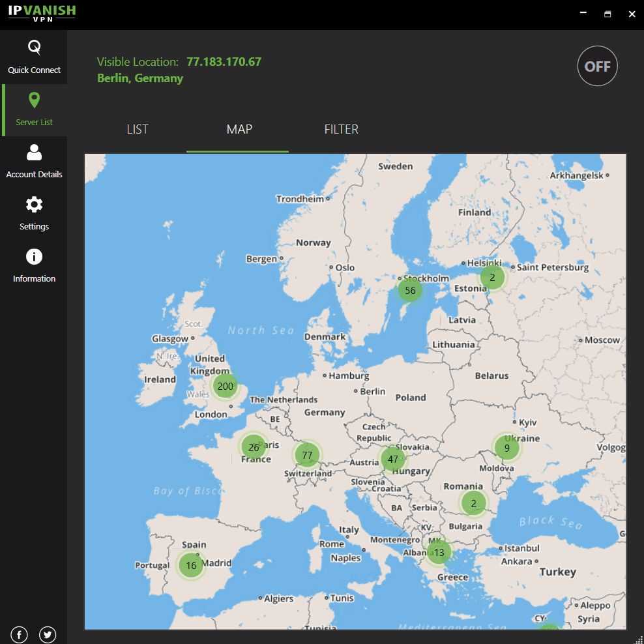644x644 pixels.
Task: Click the visible IP address 77.183.170.67
Action: coord(224,62)
